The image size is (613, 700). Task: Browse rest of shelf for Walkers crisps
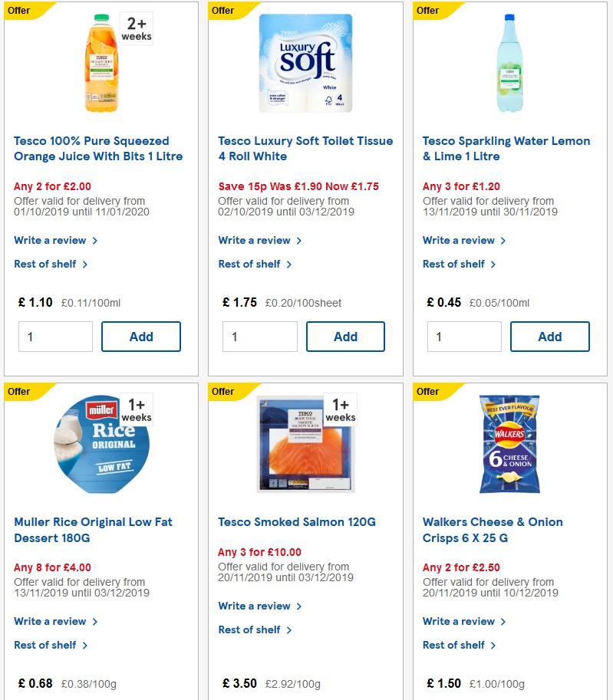pos(459,645)
